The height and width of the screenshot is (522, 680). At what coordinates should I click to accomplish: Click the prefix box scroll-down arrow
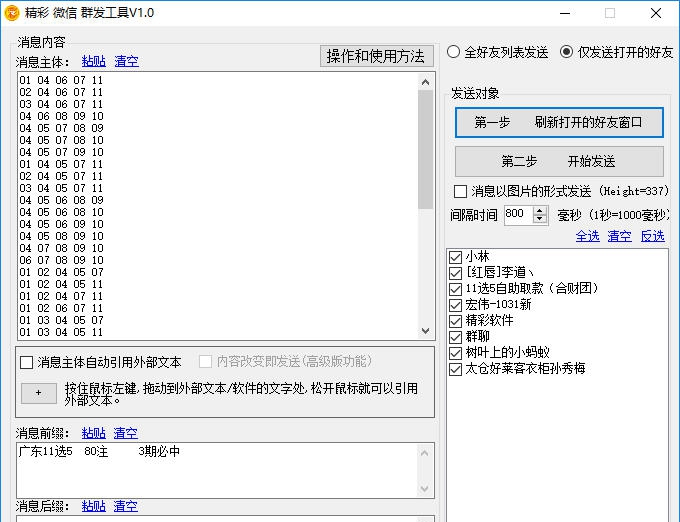425,489
